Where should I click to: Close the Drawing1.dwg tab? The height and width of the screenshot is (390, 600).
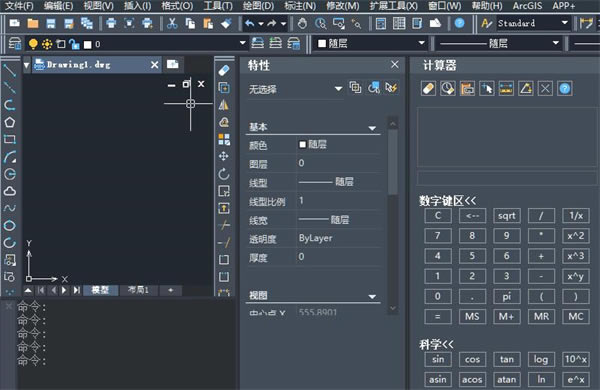[154, 65]
